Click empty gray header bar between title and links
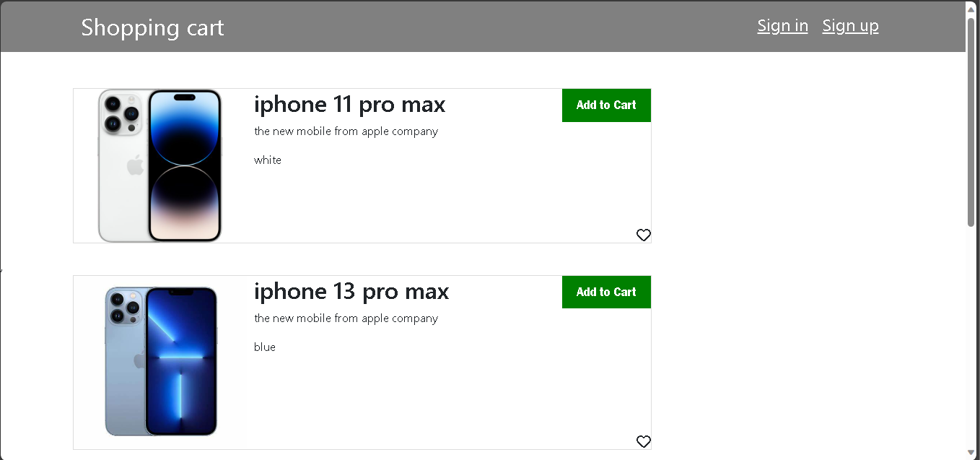This screenshot has width=980, height=460. pyautogui.click(x=491, y=27)
